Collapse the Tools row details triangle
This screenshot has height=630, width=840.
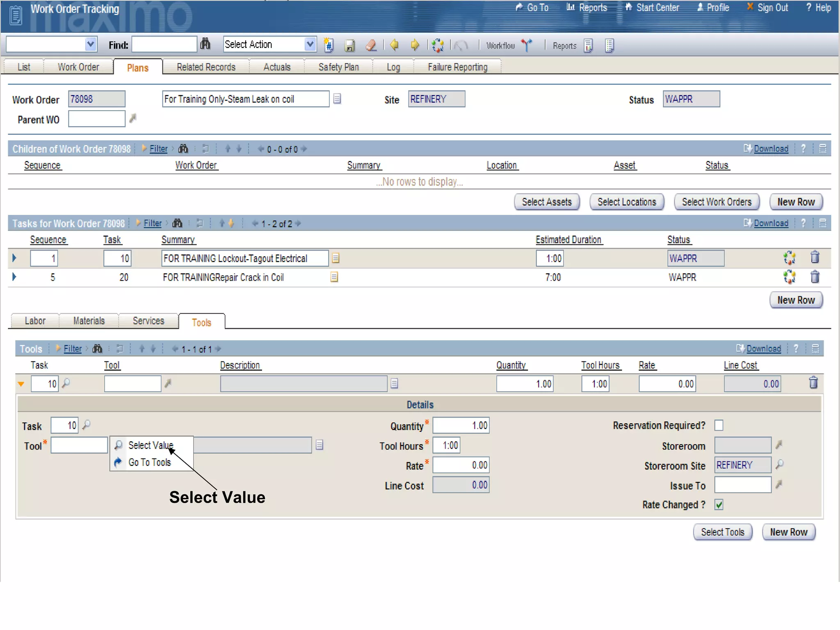click(21, 384)
